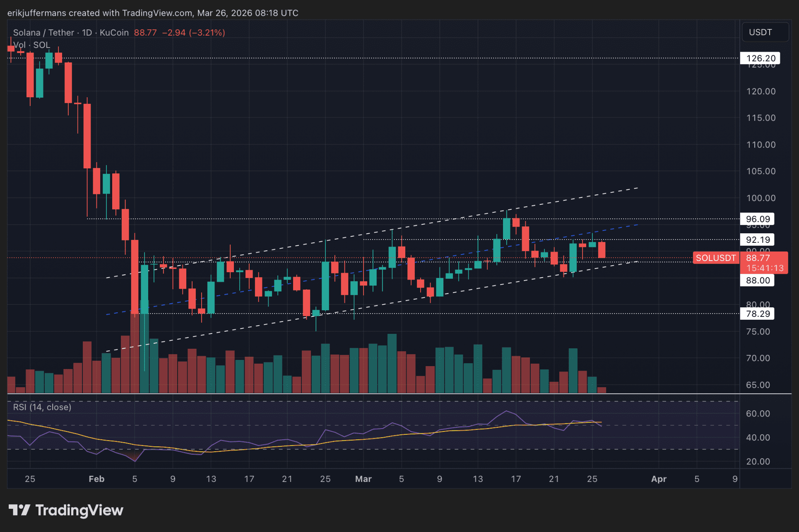This screenshot has width=799, height=532.
Task: Click the KuCoin exchange name
Action: click(114, 33)
